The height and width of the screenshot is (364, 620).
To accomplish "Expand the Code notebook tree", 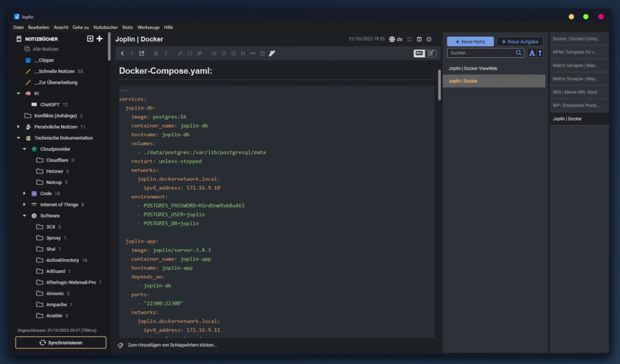I will click(25, 193).
